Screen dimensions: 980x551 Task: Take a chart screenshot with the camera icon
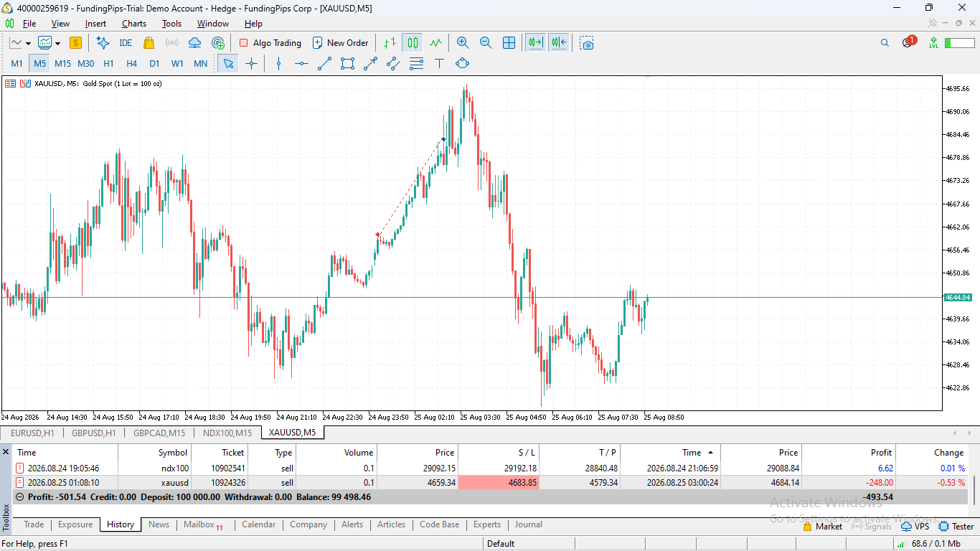pyautogui.click(x=588, y=43)
